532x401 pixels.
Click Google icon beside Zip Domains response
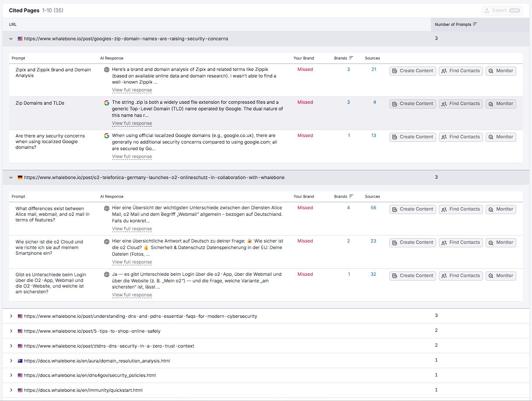pyautogui.click(x=106, y=103)
